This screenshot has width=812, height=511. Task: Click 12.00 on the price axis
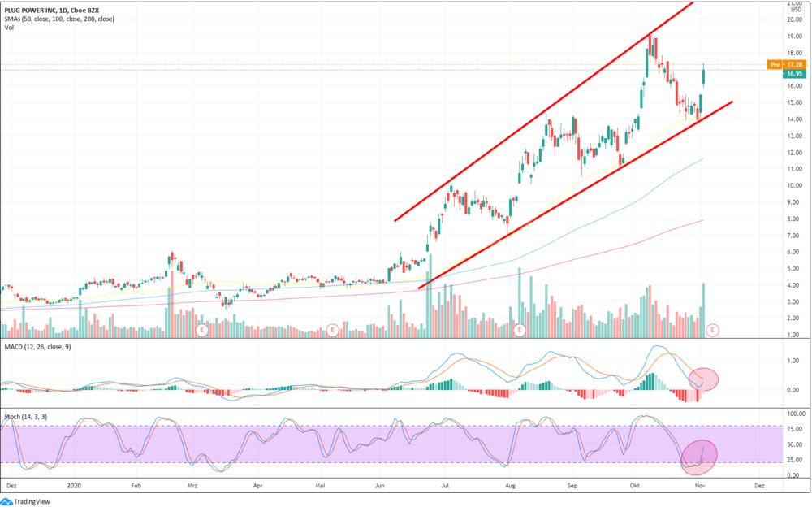click(794, 153)
